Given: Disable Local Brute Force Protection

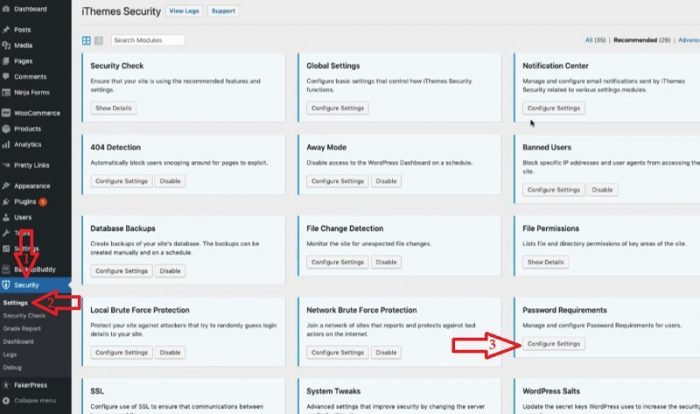Looking at the screenshot, I should (x=170, y=352).
